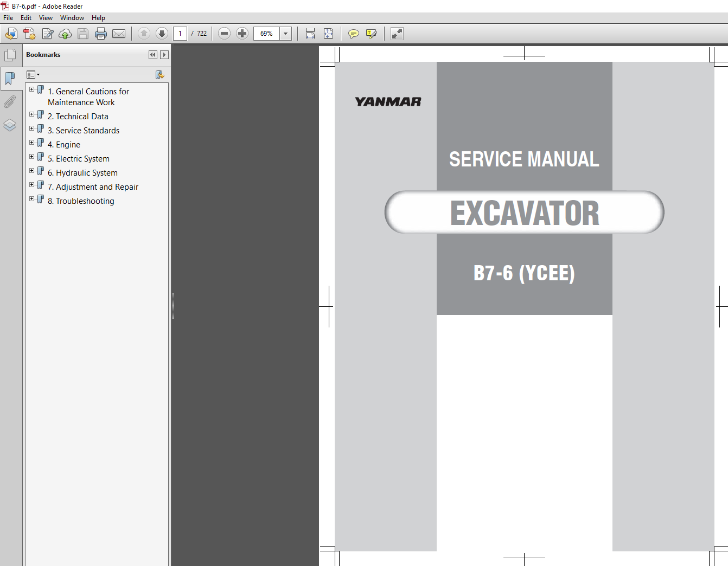This screenshot has width=728, height=566.
Task: Expand the Technical Data bookmark
Action: pos(32,114)
